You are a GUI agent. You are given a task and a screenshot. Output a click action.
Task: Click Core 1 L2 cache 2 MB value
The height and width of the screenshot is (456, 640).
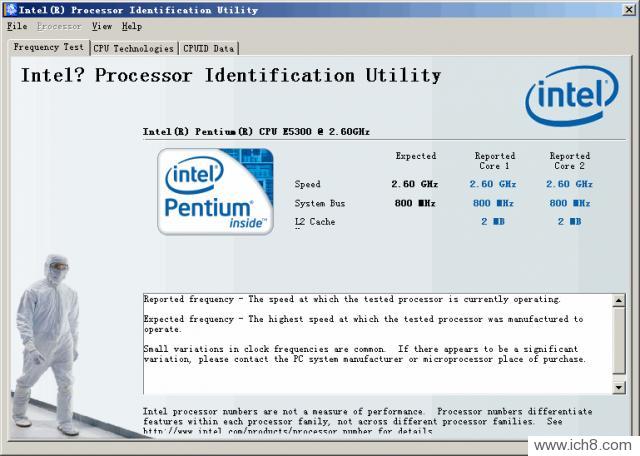tap(493, 222)
